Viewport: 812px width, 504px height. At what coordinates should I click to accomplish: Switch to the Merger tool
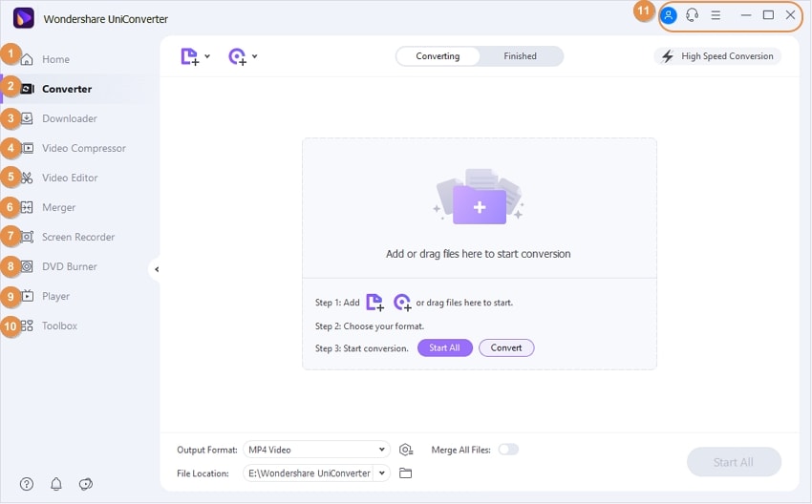point(58,207)
